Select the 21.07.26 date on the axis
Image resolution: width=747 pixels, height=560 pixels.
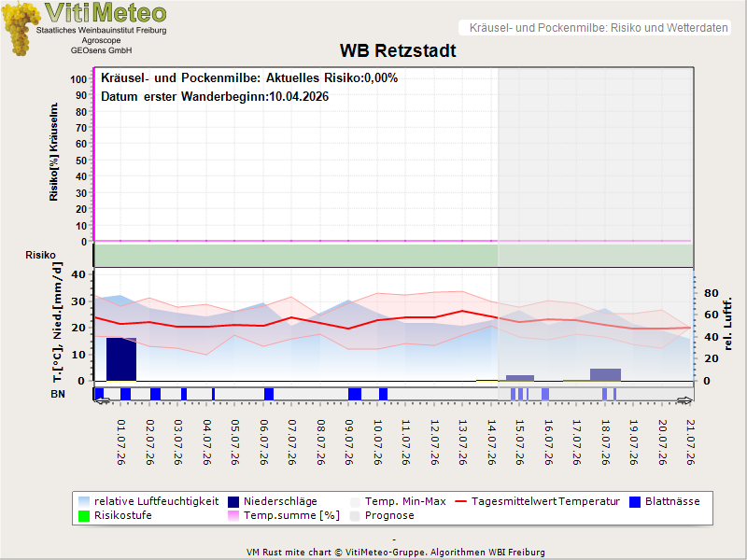[690, 441]
